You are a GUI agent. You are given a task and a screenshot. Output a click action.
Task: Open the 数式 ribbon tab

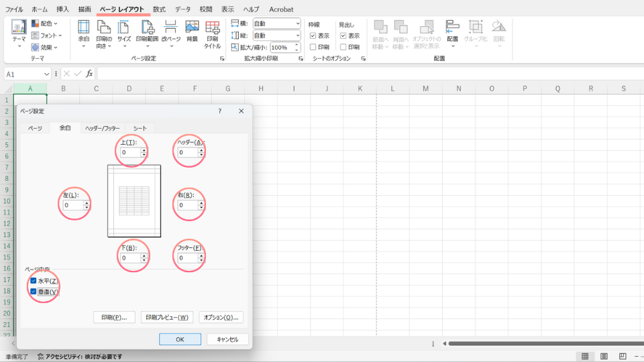point(159,9)
